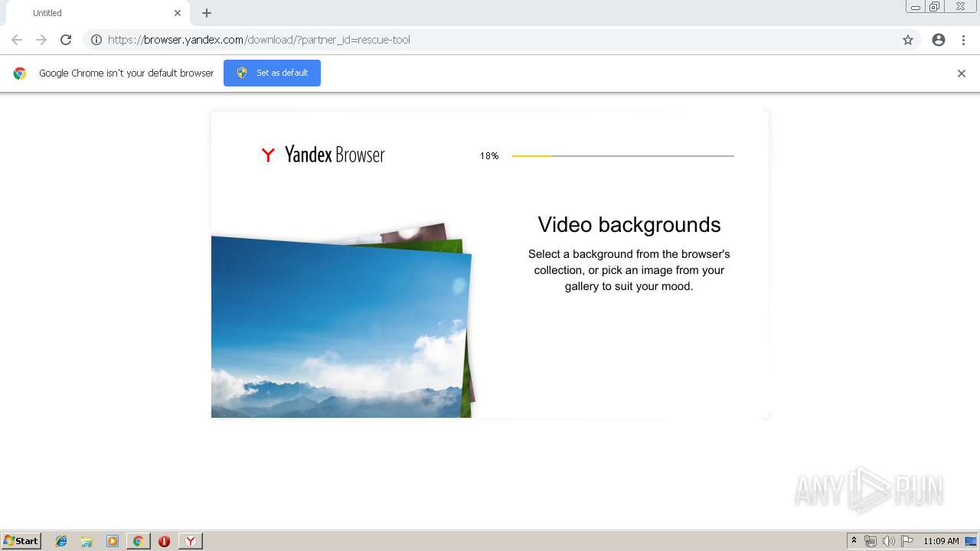Image resolution: width=980 pixels, height=551 pixels.
Task: Open the Yandex installer taskbar button
Action: point(191,541)
